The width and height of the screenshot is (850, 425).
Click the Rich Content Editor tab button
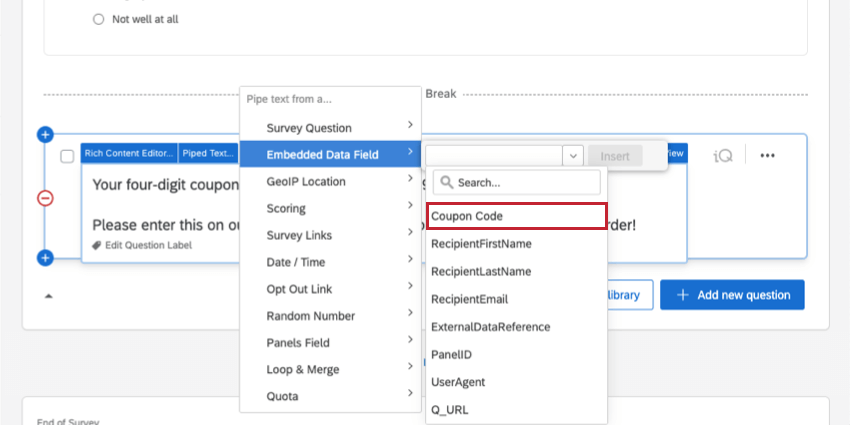click(130, 154)
